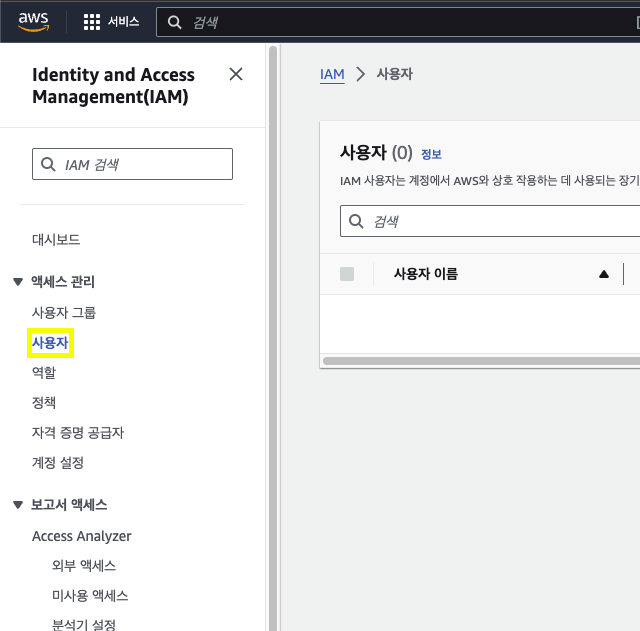The image size is (640, 631).
Task: Collapse the 보고서 액세스 section arrow
Action: point(18,505)
